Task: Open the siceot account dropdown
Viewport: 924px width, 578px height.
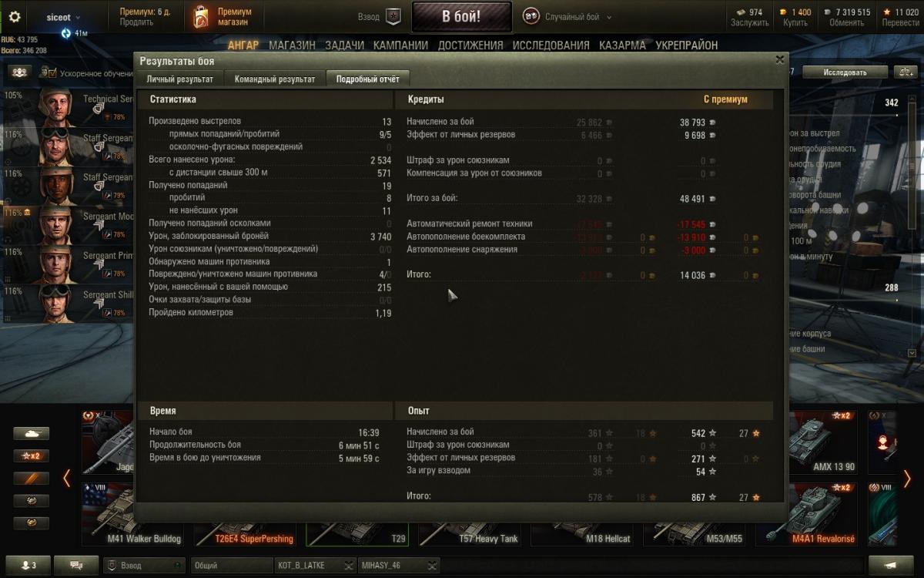Action: (59, 17)
